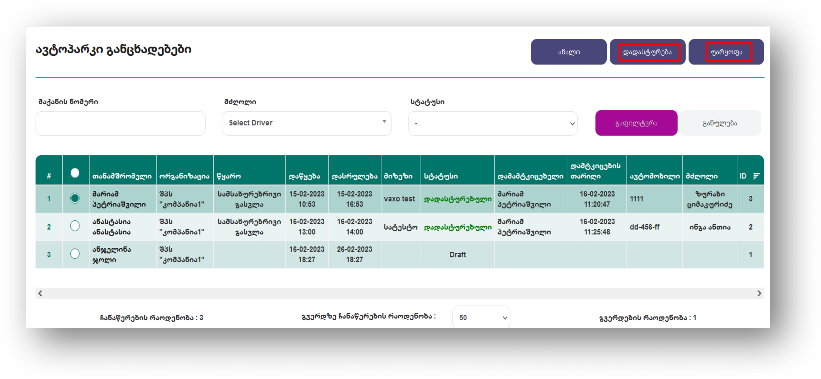Click the left arrow of horizontal scrollbar
The image size is (821, 379).
tap(41, 294)
